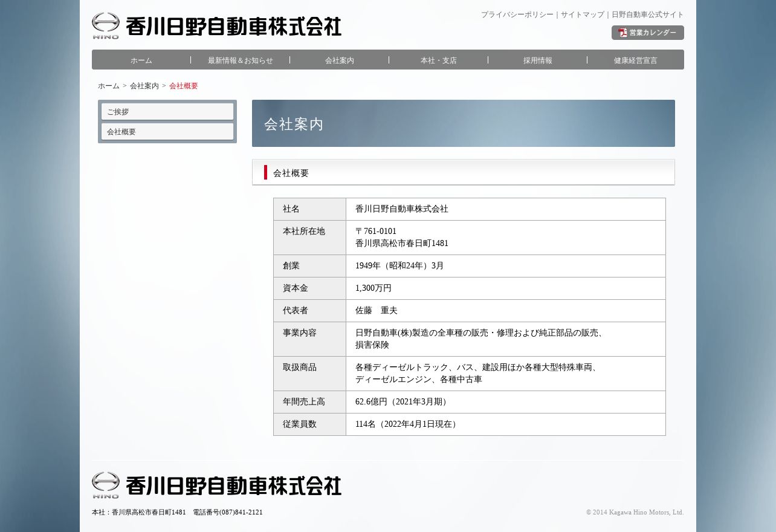This screenshot has width=776, height=532.
Task: Click the postal code 〒761-0101
Action: coord(376,232)
